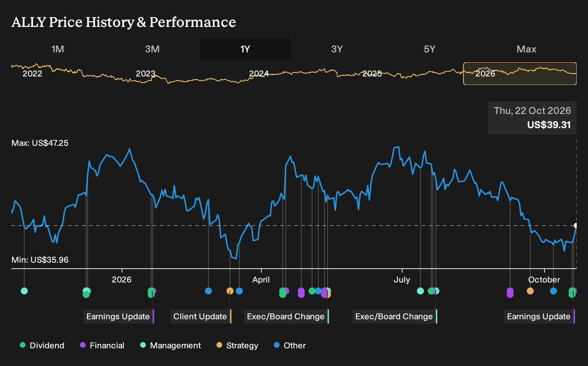This screenshot has width=588, height=366.
Task: Click the active 1Y range tab
Action: pos(245,49)
